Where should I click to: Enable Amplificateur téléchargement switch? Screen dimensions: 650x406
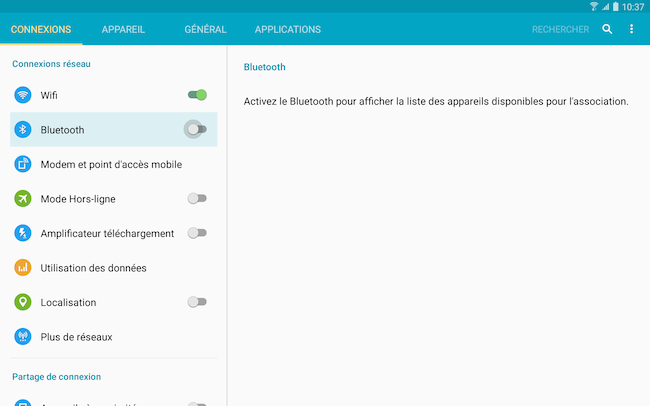(x=197, y=233)
